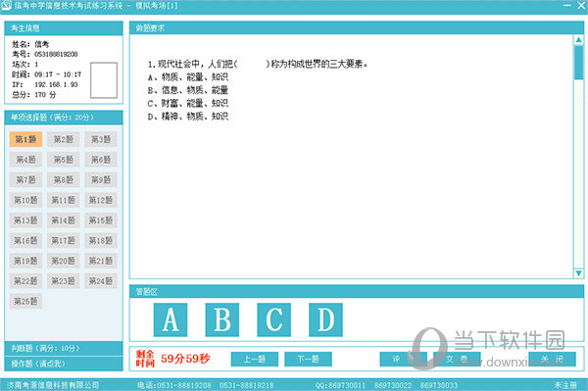Click option text 'A、物质、能量、知识'
588x391 pixels.
pyautogui.click(x=188, y=77)
